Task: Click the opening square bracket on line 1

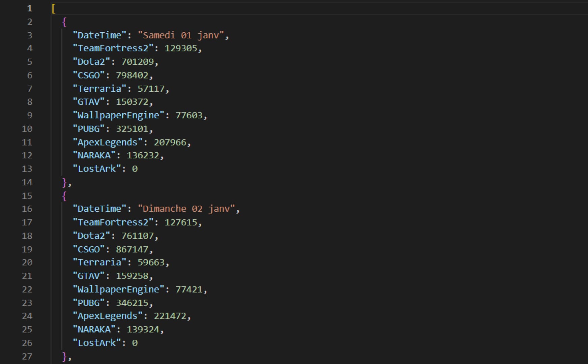Action: tap(54, 8)
